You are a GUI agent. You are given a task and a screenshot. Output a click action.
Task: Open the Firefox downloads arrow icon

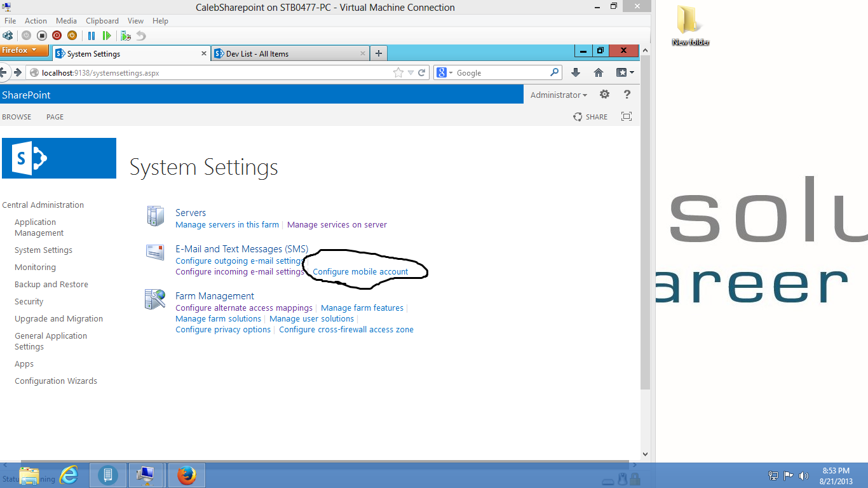[576, 72]
